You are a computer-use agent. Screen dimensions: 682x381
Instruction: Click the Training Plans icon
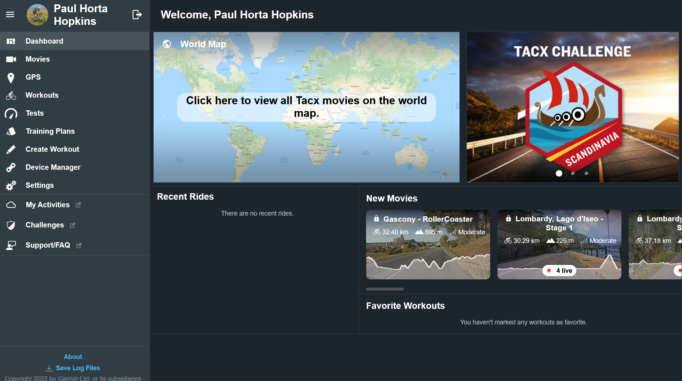pyautogui.click(x=11, y=131)
